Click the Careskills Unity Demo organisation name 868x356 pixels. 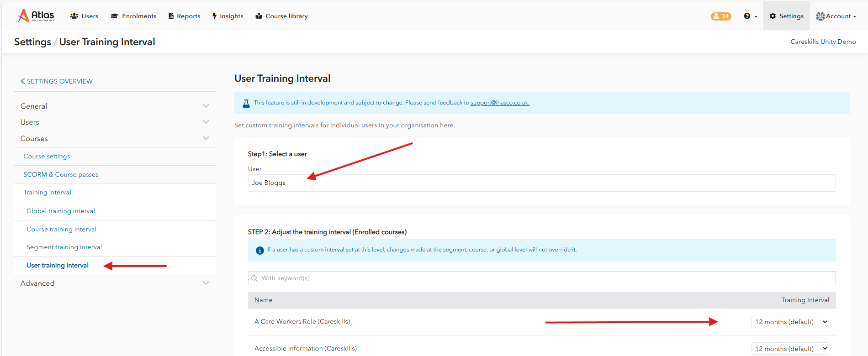(x=823, y=42)
